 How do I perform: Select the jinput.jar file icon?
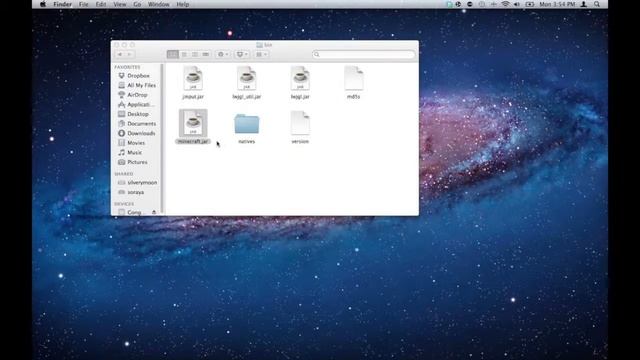click(x=193, y=78)
